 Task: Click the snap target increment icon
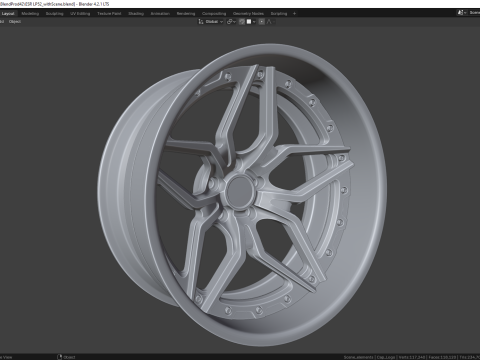249,22
